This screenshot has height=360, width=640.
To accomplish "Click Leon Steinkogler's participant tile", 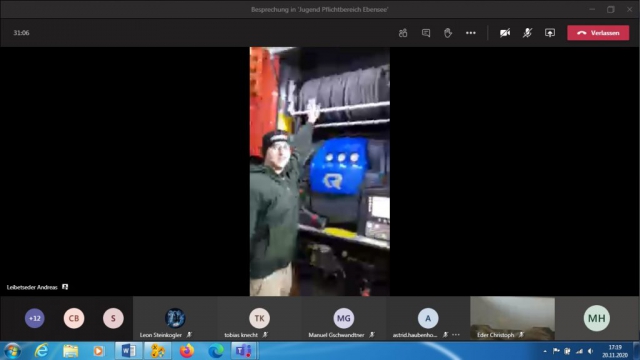I will 175,318.
